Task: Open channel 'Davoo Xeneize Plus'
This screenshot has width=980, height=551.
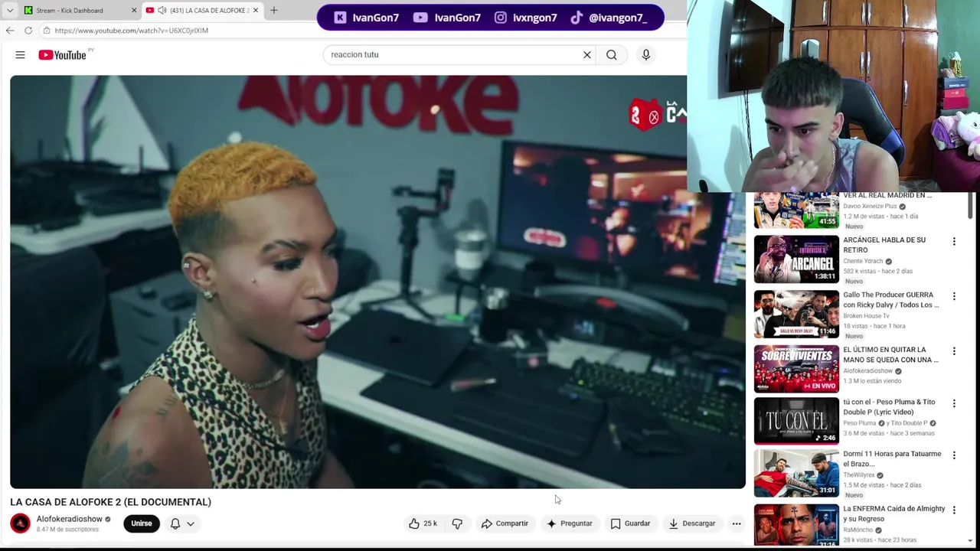Action: [x=870, y=206]
